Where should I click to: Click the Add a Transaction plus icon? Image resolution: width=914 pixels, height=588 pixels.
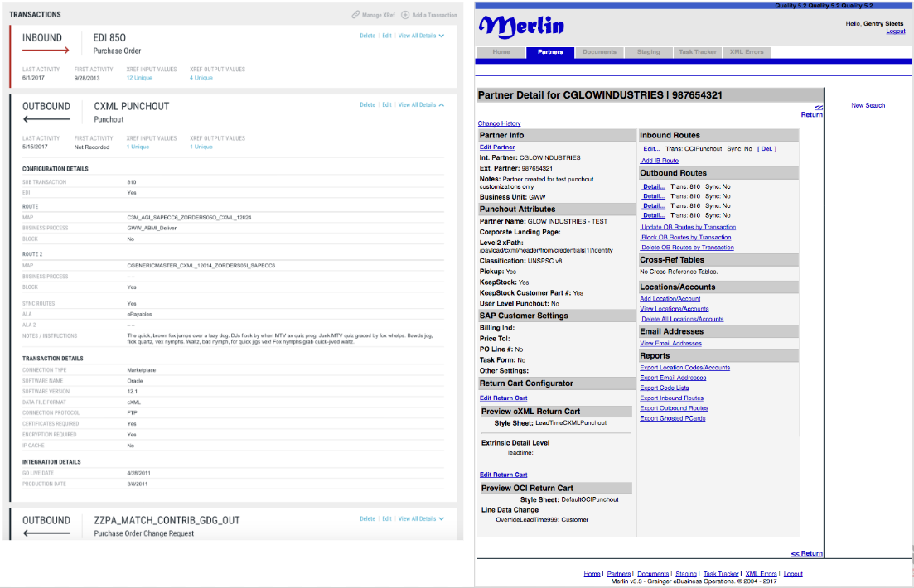tap(405, 15)
